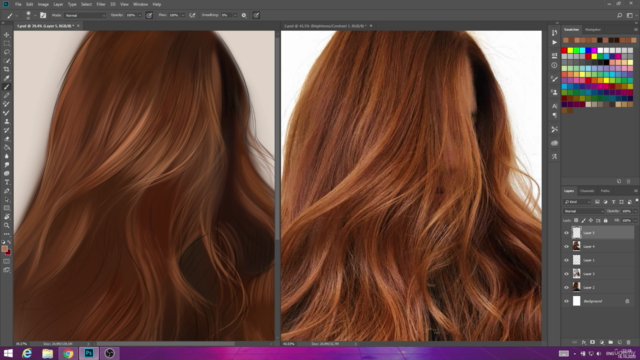Open layer blend mode dropdown

[x=583, y=211]
